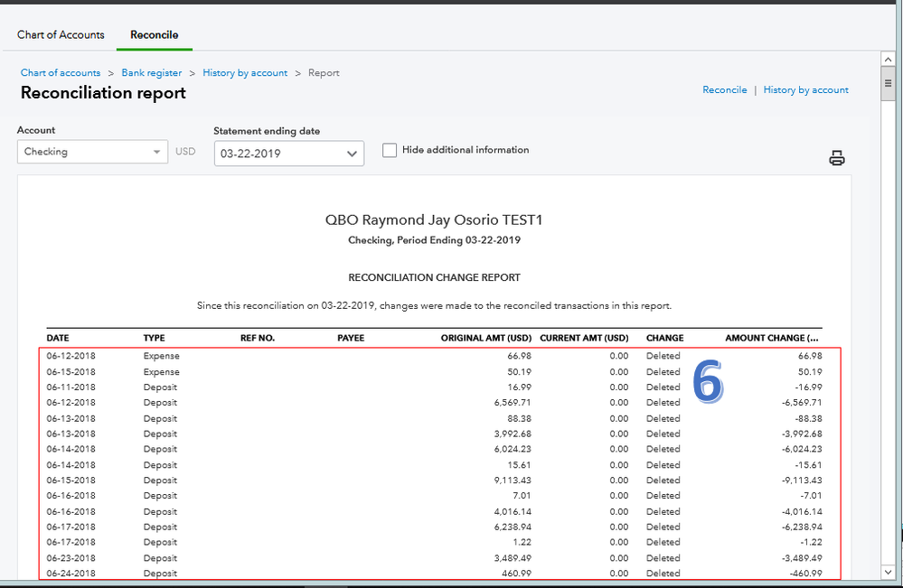The height and width of the screenshot is (588, 903).
Task: Click the scrollbar up arrow
Action: 889,59
